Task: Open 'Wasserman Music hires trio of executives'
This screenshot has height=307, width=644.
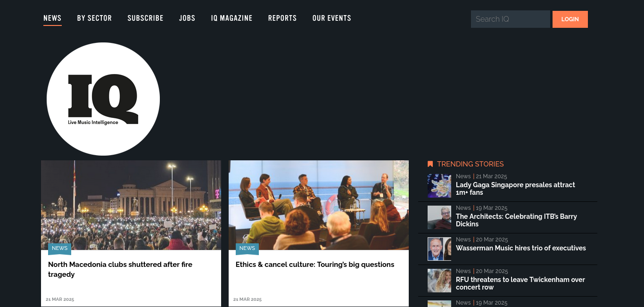Action: point(521,248)
